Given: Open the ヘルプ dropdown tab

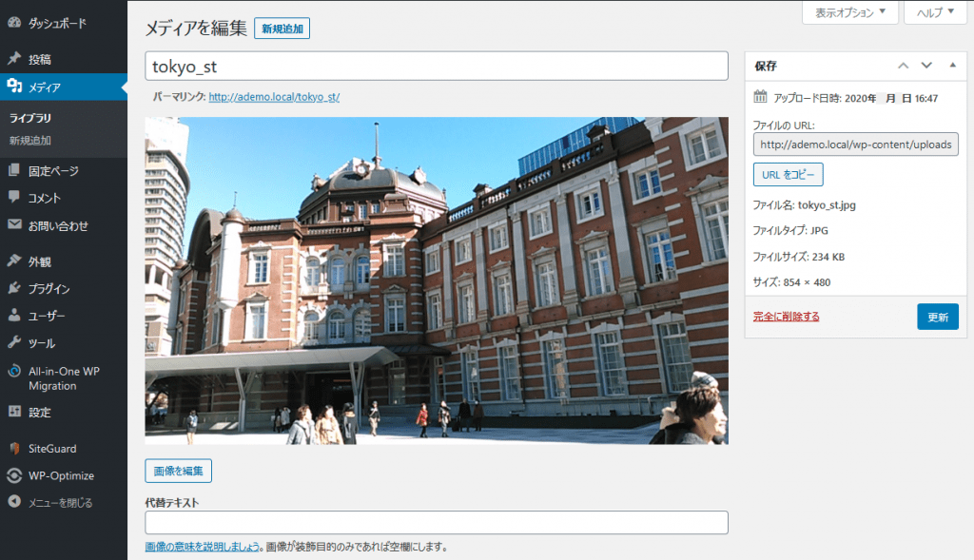Looking at the screenshot, I should pyautogui.click(x=935, y=12).
